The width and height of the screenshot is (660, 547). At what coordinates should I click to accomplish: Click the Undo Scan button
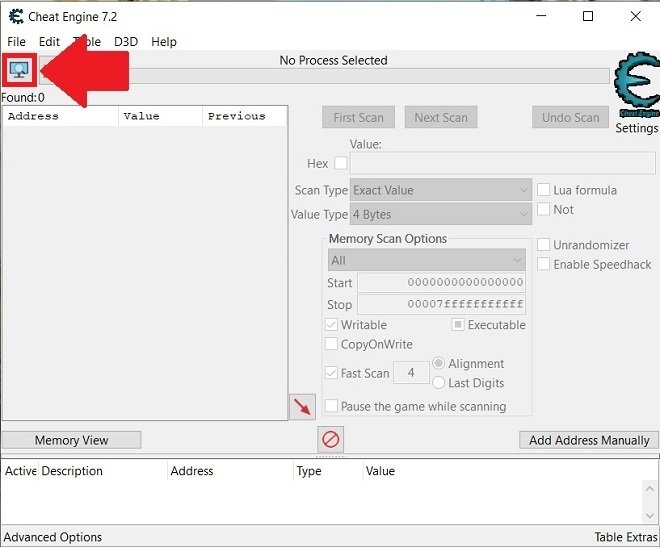click(x=570, y=117)
